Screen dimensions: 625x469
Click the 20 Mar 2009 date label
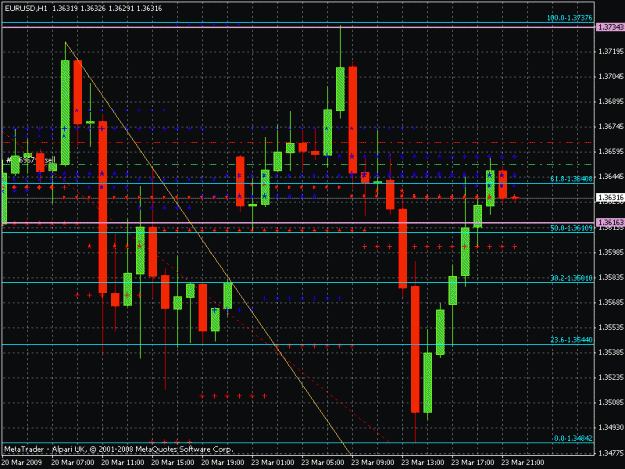pyautogui.click(x=22, y=462)
